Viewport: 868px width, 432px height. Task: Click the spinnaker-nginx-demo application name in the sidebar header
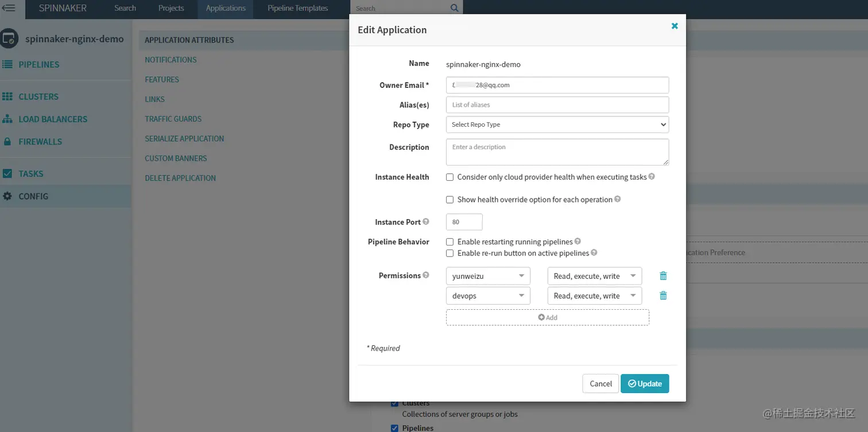click(75, 39)
